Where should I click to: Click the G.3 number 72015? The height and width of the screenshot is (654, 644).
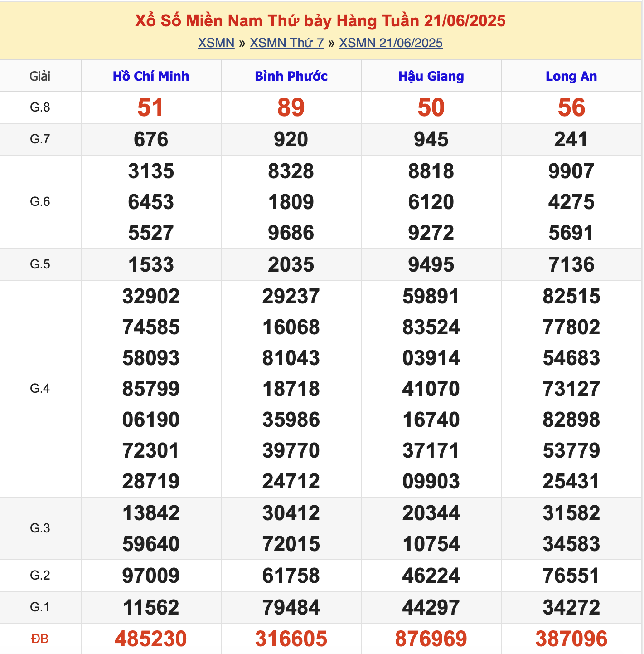click(291, 544)
